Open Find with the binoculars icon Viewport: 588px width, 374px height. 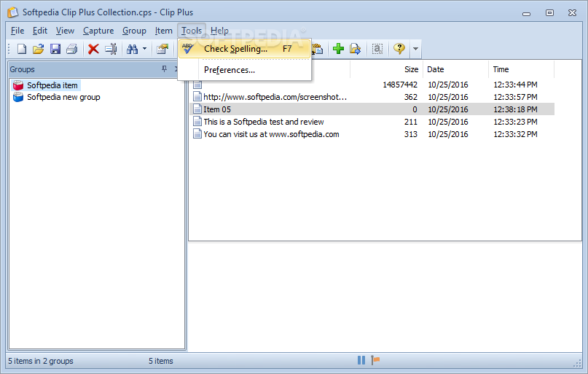(x=133, y=49)
